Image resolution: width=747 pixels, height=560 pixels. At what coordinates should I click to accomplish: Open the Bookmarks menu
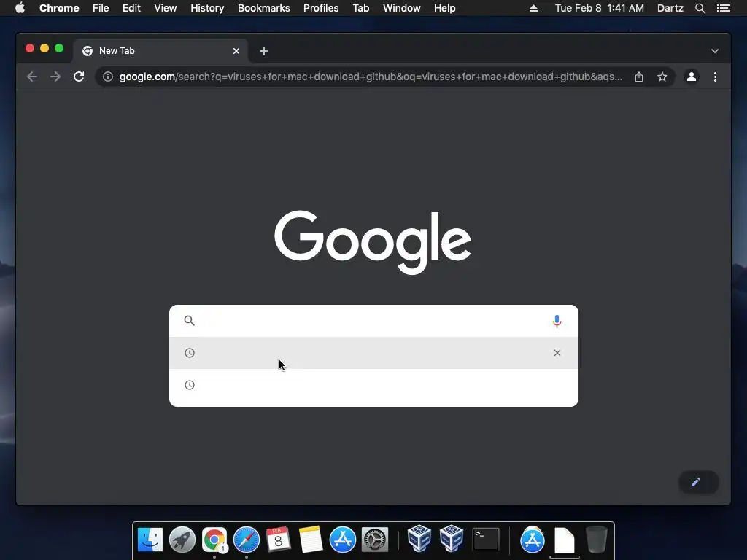(264, 8)
